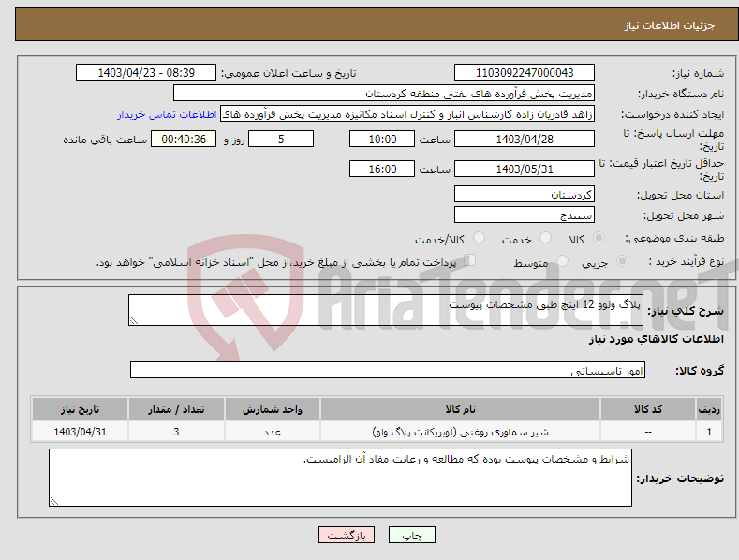Image resolution: width=739 pixels, height=560 pixels.
Task: Click the request creator field
Action: pos(407,114)
